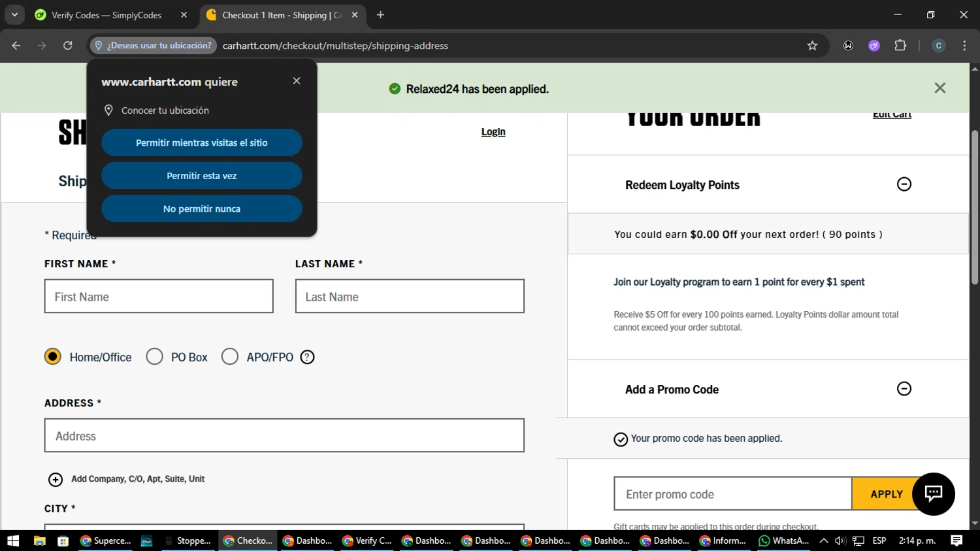This screenshot has height=551, width=980.
Task: Click into the Last Name field
Action: [410, 296]
